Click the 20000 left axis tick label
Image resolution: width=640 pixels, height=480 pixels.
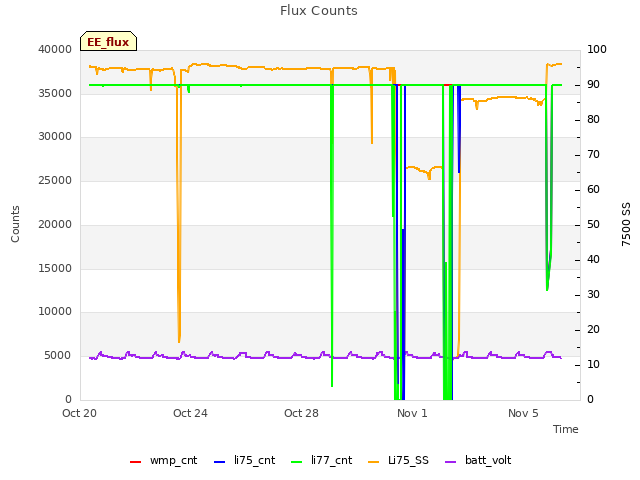55,224
